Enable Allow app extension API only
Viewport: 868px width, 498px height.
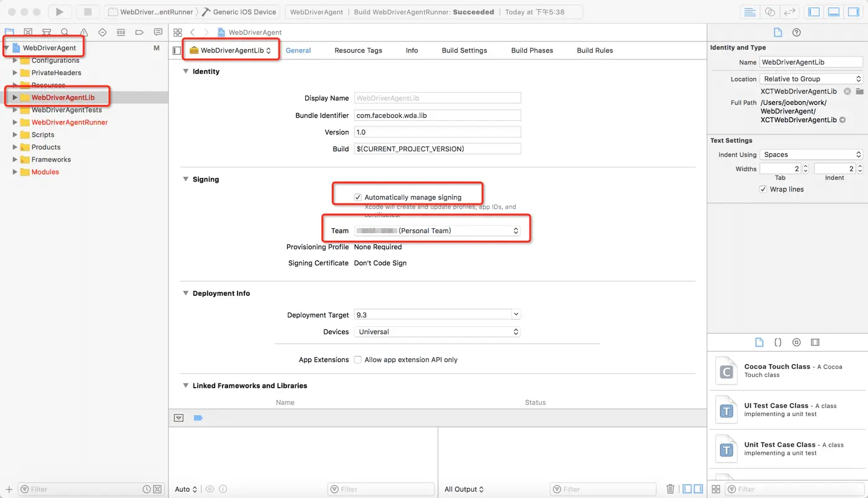click(358, 360)
